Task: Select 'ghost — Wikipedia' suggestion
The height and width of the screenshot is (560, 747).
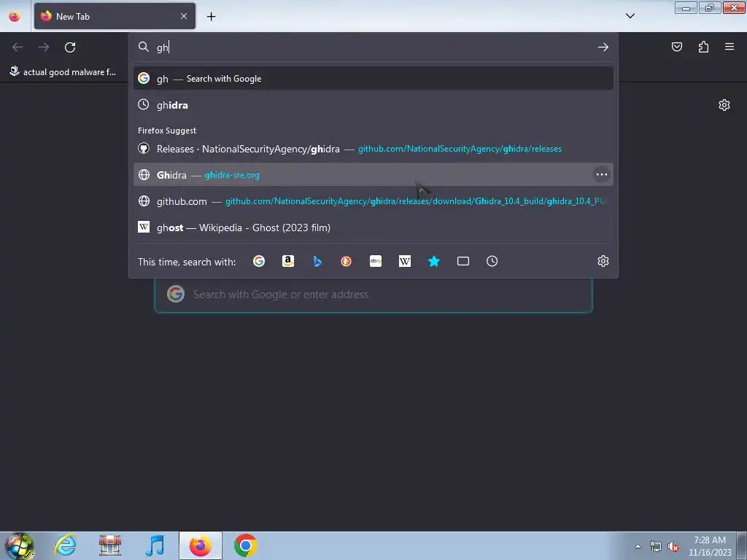Action: pos(373,227)
